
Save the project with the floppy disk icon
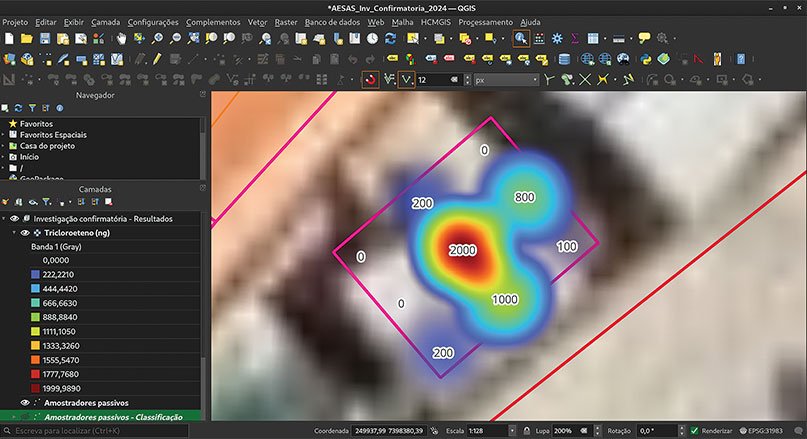[x=45, y=38]
